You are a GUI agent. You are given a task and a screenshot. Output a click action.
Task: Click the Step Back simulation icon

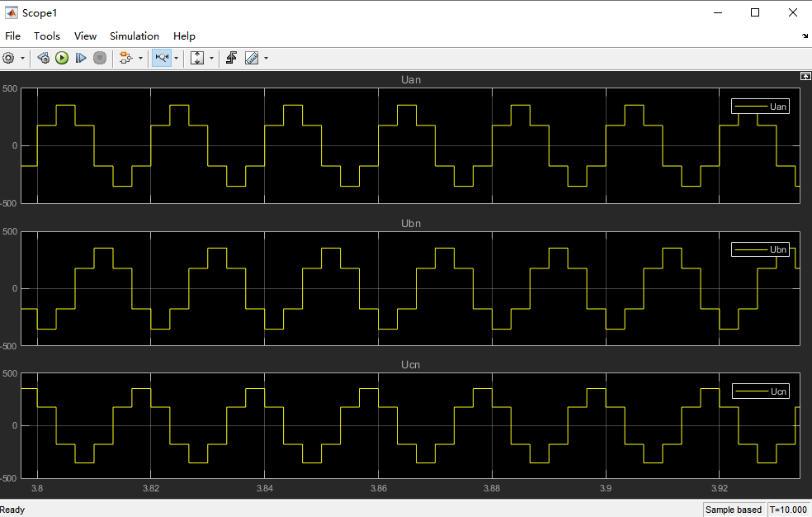[x=44, y=58]
